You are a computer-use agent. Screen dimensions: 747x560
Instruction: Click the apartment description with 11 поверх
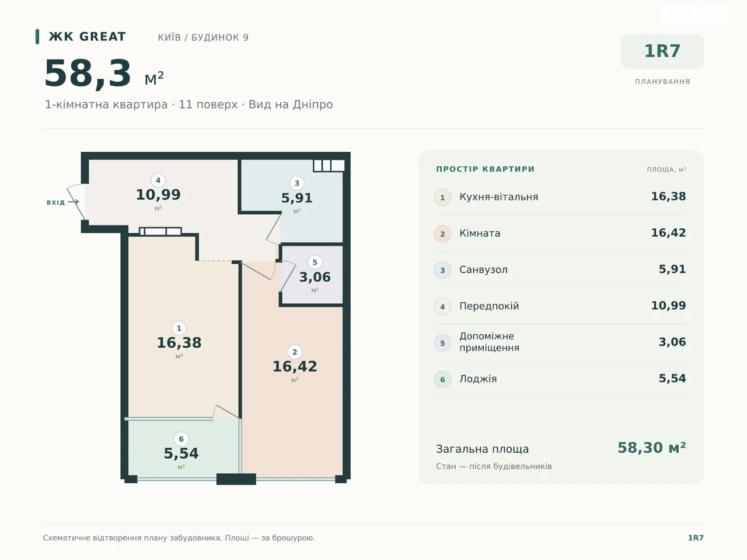pyautogui.click(x=189, y=104)
